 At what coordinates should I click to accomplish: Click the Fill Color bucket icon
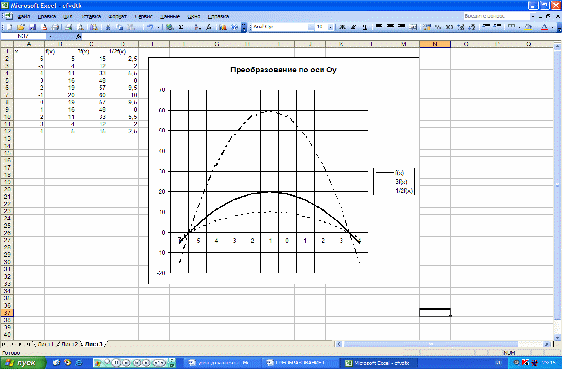pos(528,27)
